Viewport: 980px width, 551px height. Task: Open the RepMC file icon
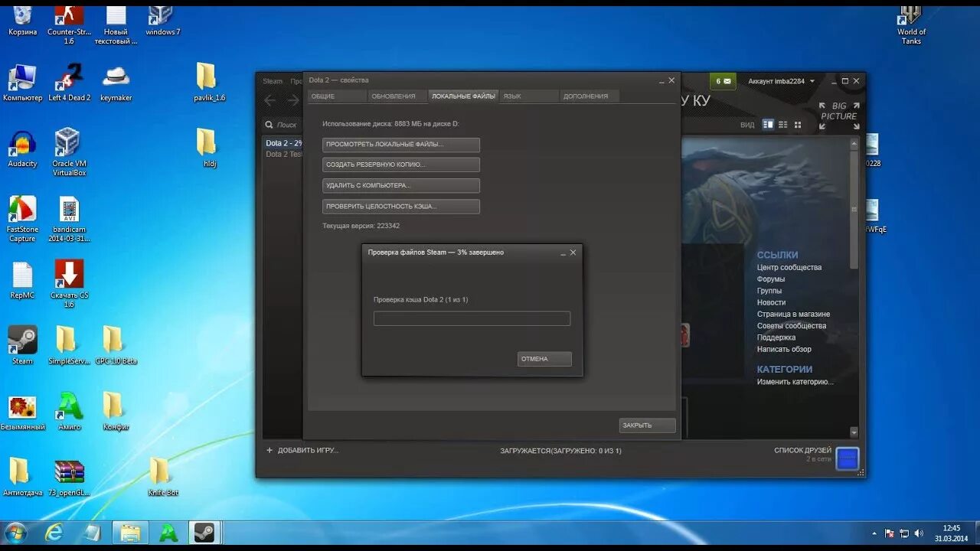[22, 281]
